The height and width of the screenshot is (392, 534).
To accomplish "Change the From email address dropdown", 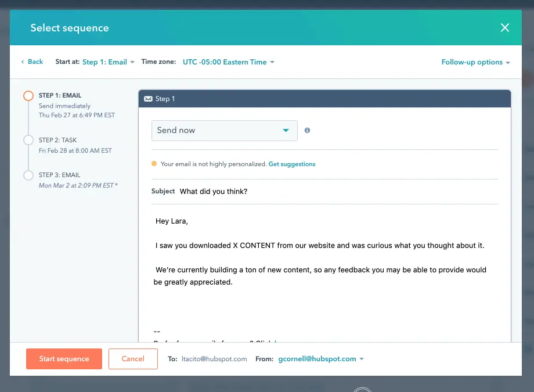I will coord(321,359).
